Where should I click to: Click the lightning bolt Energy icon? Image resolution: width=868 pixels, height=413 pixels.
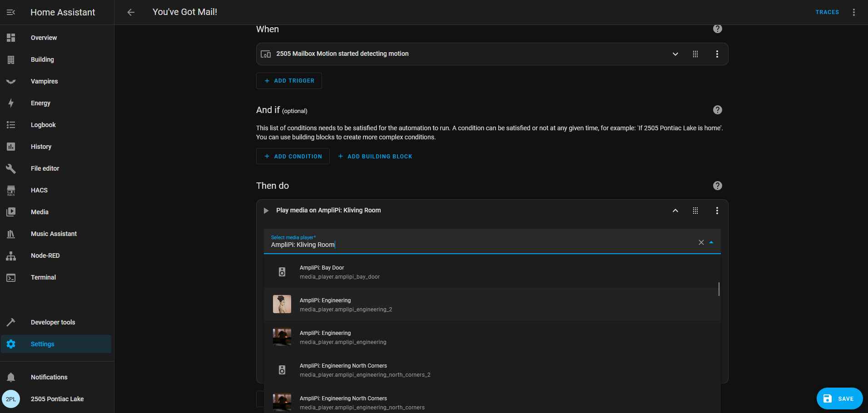pyautogui.click(x=11, y=103)
